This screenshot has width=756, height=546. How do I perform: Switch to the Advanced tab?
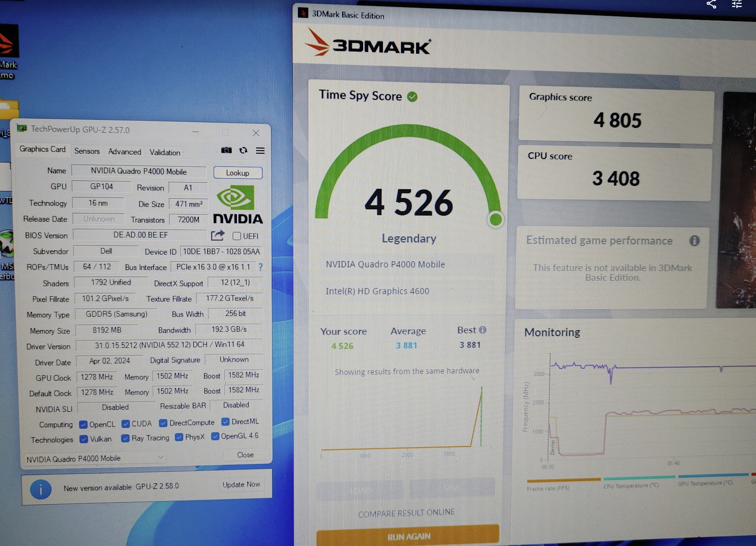125,152
